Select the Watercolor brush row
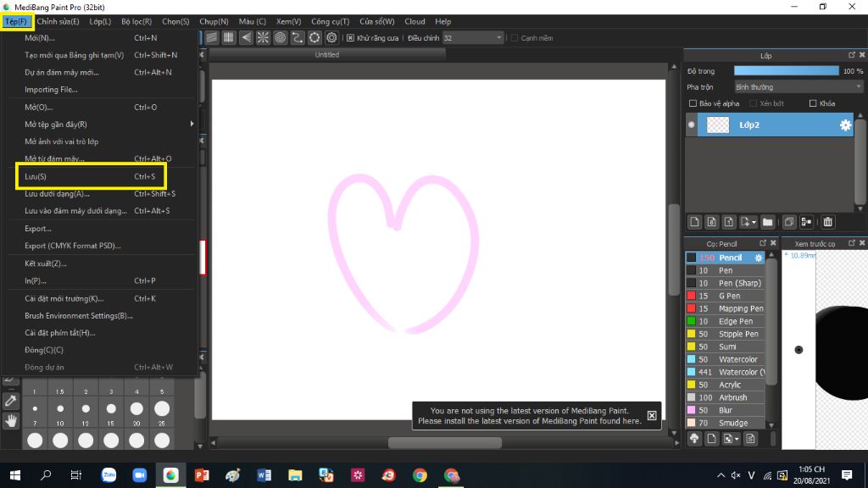This screenshot has width=868, height=488. tap(726, 359)
